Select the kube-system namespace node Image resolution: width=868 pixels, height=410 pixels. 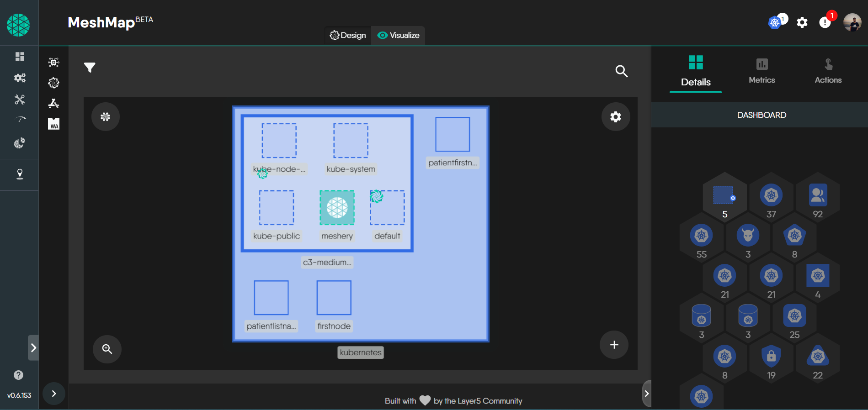tap(351, 141)
